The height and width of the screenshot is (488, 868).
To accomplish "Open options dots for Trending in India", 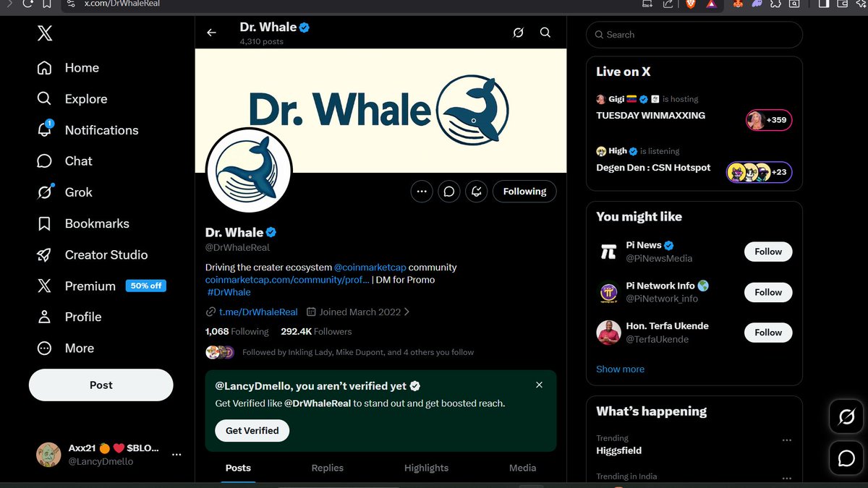I will (786, 477).
